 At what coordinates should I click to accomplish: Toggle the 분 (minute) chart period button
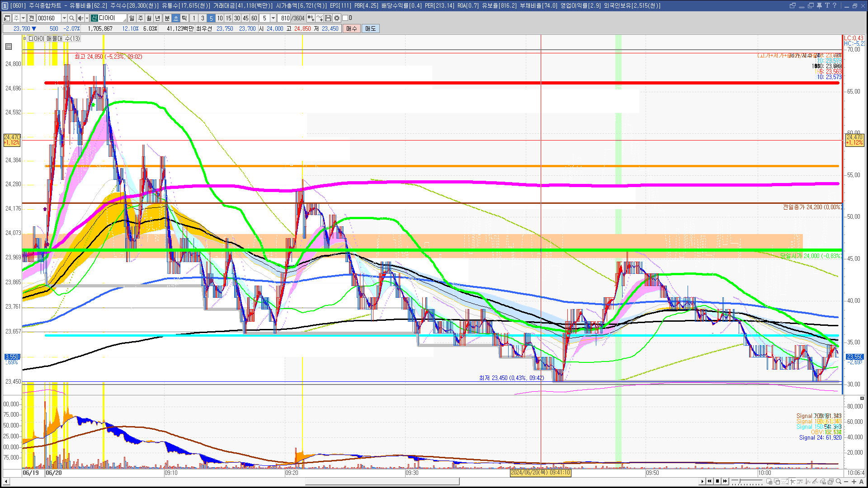(167, 18)
